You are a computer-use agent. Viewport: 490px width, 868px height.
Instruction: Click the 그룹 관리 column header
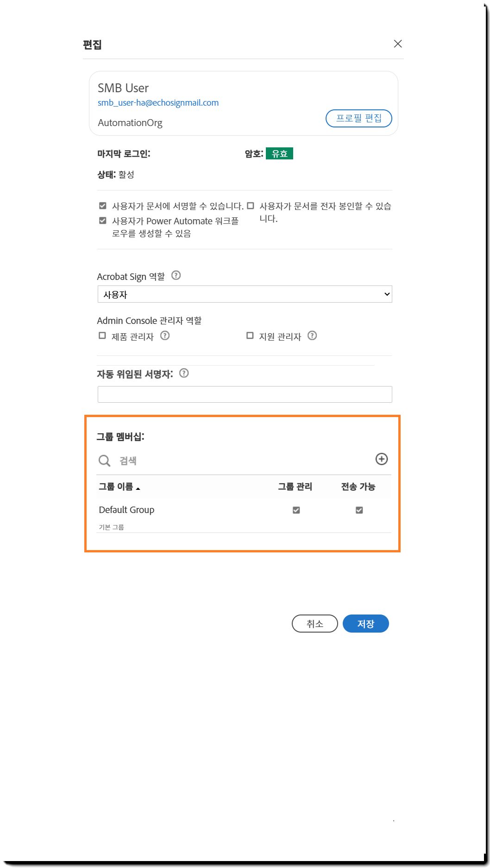pyautogui.click(x=295, y=487)
